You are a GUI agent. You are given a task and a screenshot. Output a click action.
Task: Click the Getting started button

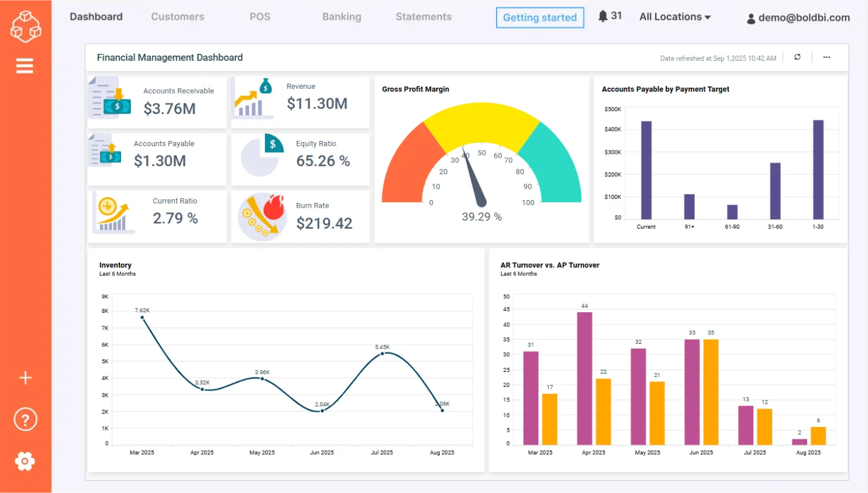click(539, 18)
